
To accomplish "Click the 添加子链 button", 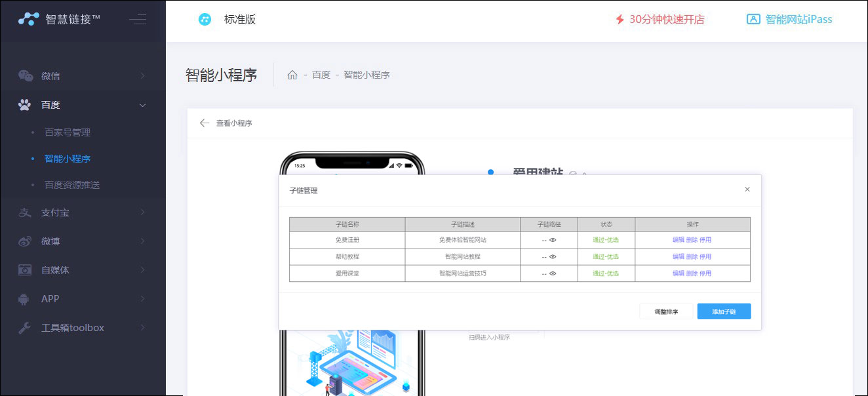I will 724,311.
